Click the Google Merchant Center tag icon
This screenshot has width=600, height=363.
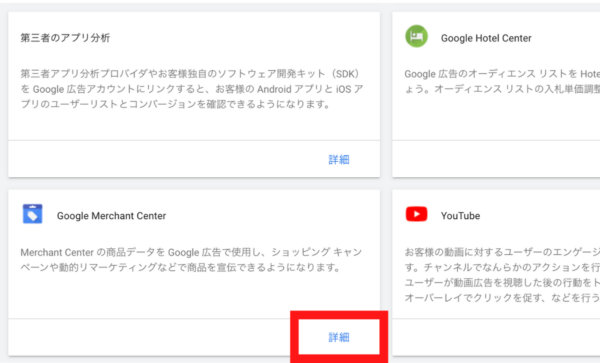(x=33, y=214)
